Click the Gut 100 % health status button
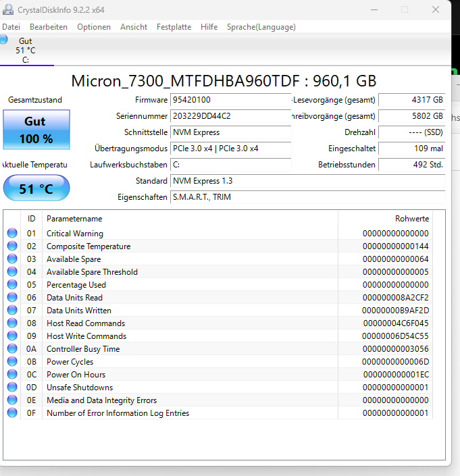The height and width of the screenshot is (476, 460). 36,130
